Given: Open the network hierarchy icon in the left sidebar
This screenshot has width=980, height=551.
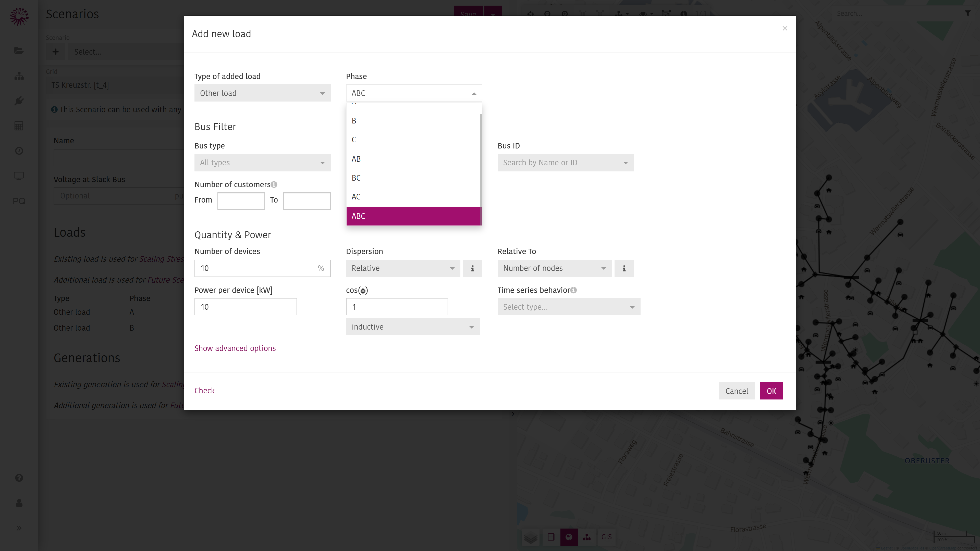Looking at the screenshot, I should pyautogui.click(x=19, y=76).
